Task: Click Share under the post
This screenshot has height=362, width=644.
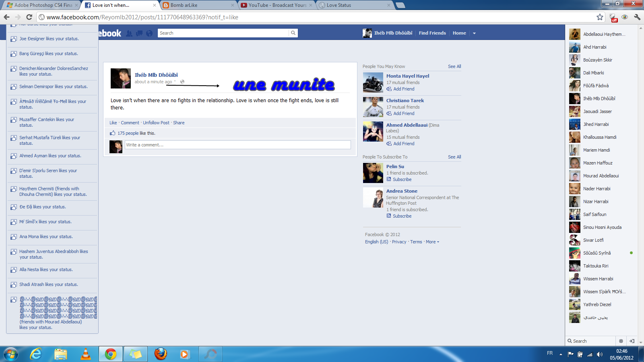Action: point(179,123)
